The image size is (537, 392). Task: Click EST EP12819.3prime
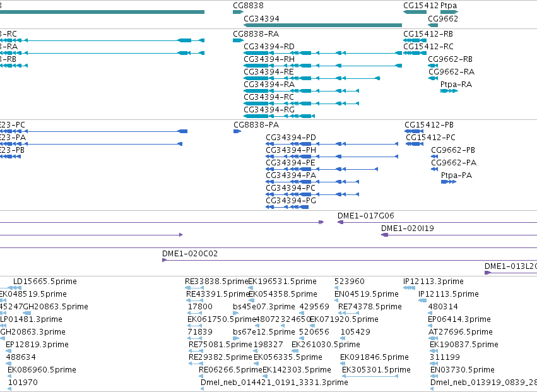[37, 345]
